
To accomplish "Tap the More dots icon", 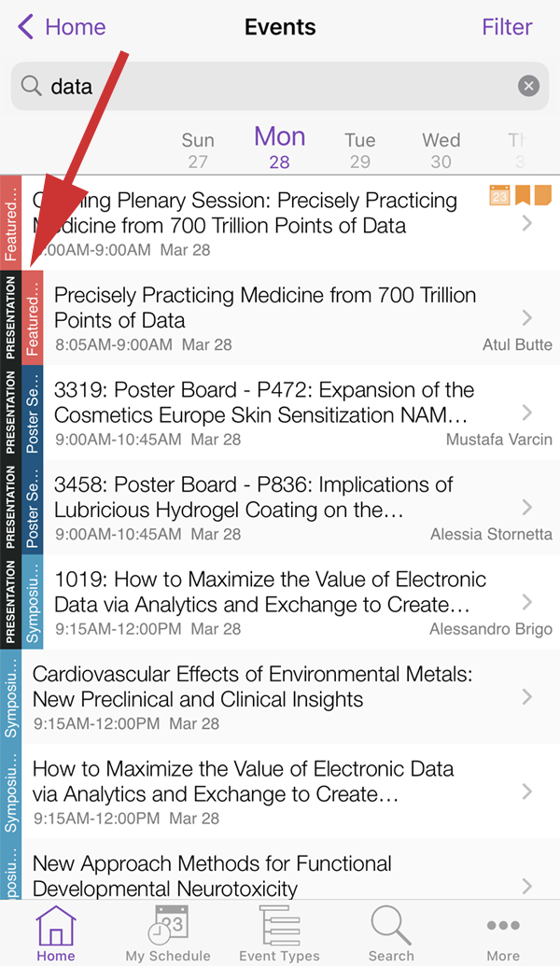I will [x=503, y=930].
